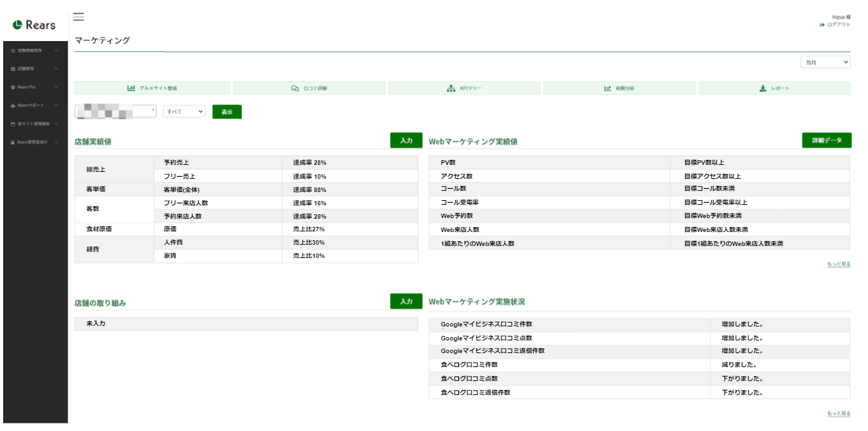Click the Rears Pro sidebar icon
The width and height of the screenshot is (868, 431).
point(13,87)
